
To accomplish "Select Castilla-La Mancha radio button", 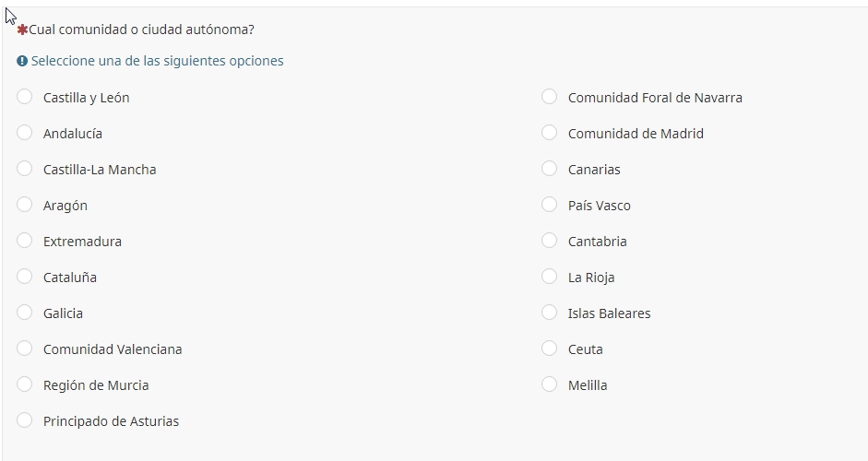I will (25, 169).
